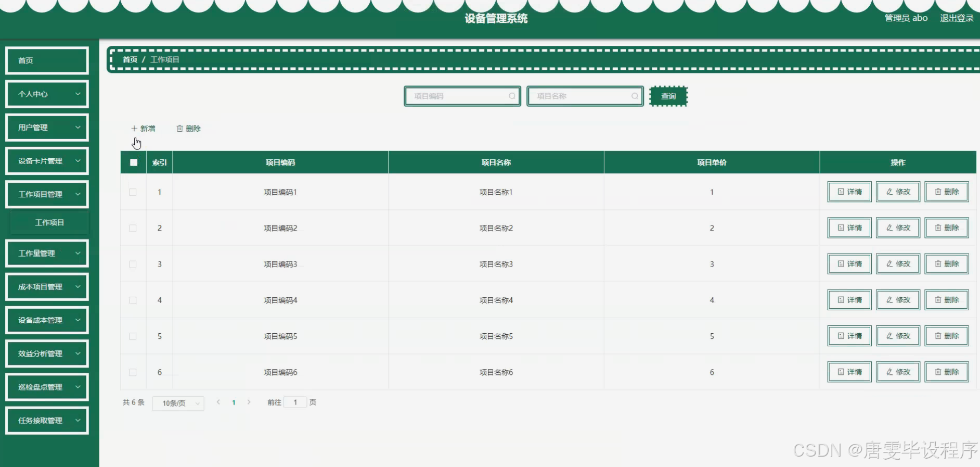Image resolution: width=980 pixels, height=467 pixels.
Task: Check the checkbox for row 2
Action: [x=133, y=228]
